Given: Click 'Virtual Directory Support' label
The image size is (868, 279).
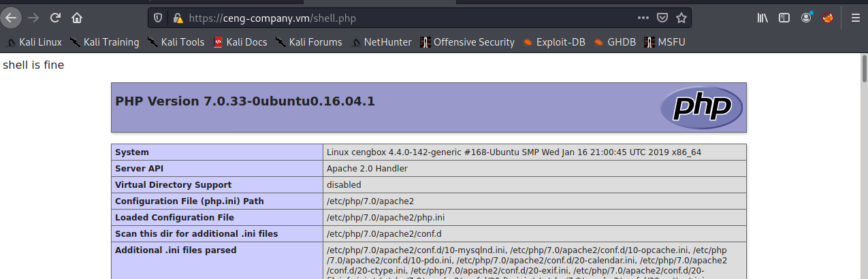Looking at the screenshot, I should click(x=173, y=184).
